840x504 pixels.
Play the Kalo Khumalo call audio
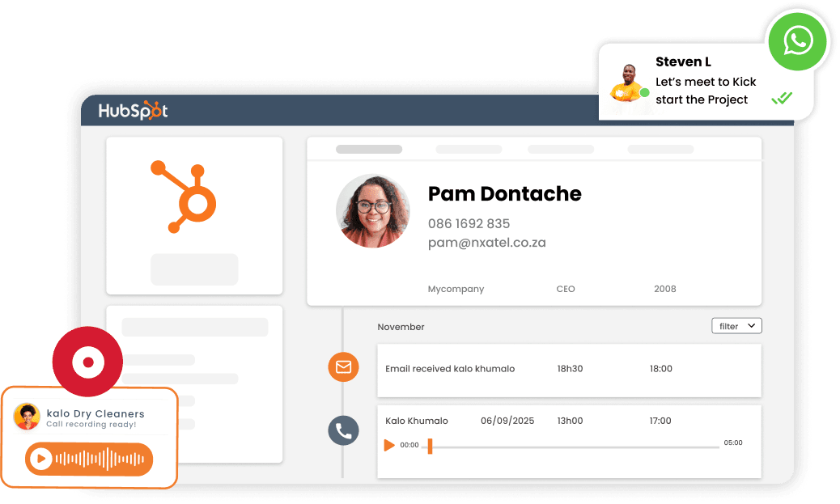pyautogui.click(x=389, y=445)
